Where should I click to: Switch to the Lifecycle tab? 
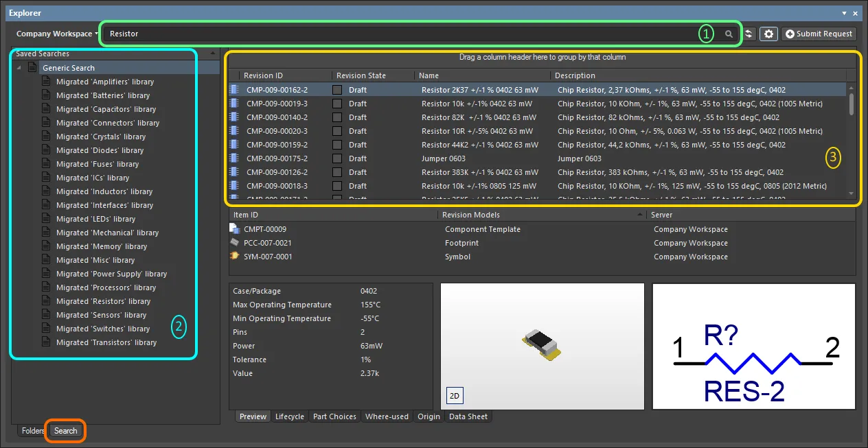[x=289, y=416]
